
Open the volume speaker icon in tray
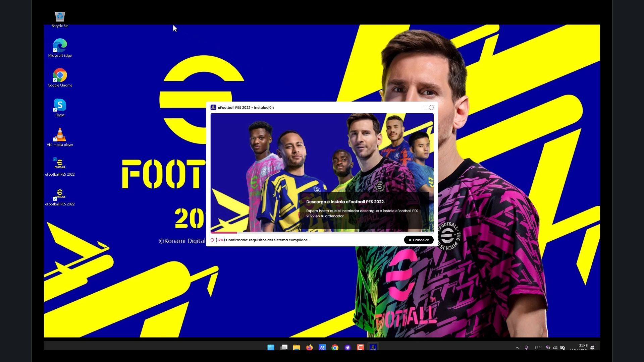555,348
